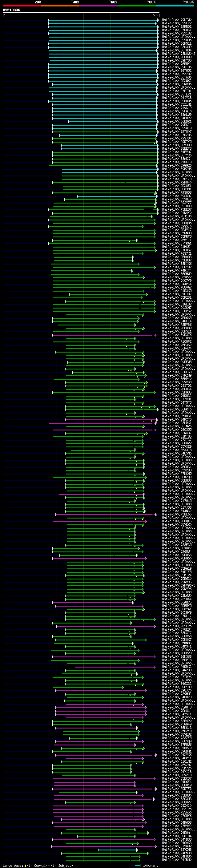Select the UniRef100_Q4E538 entry

tap(176, 853)
